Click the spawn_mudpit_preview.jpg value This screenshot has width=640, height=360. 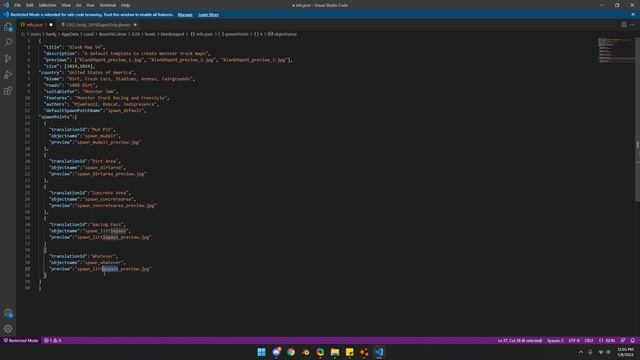click(x=108, y=142)
